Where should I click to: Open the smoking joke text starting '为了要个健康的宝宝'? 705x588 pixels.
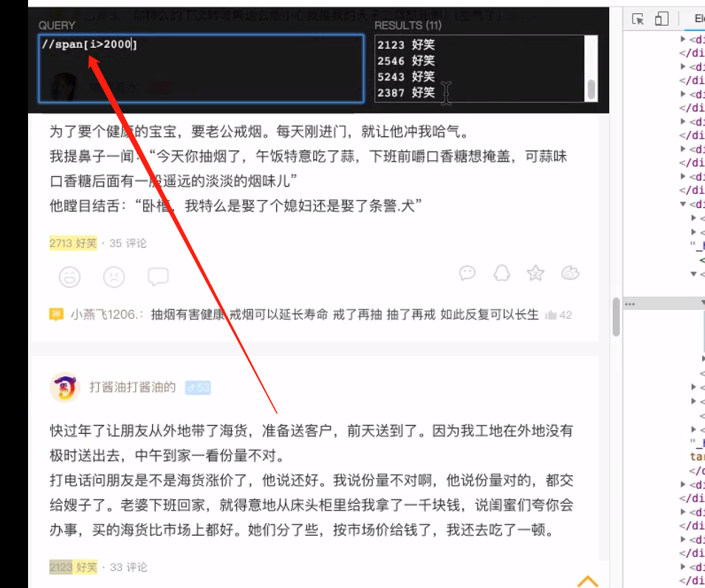tap(259, 131)
